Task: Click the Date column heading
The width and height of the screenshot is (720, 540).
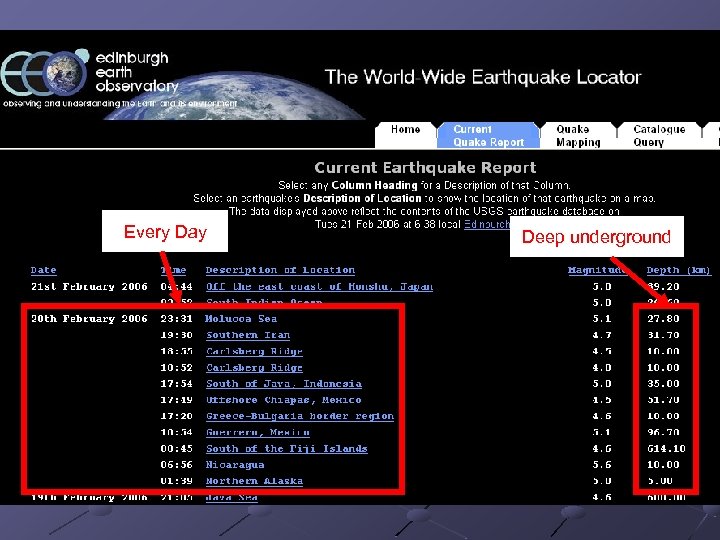Action: pyautogui.click(x=44, y=270)
